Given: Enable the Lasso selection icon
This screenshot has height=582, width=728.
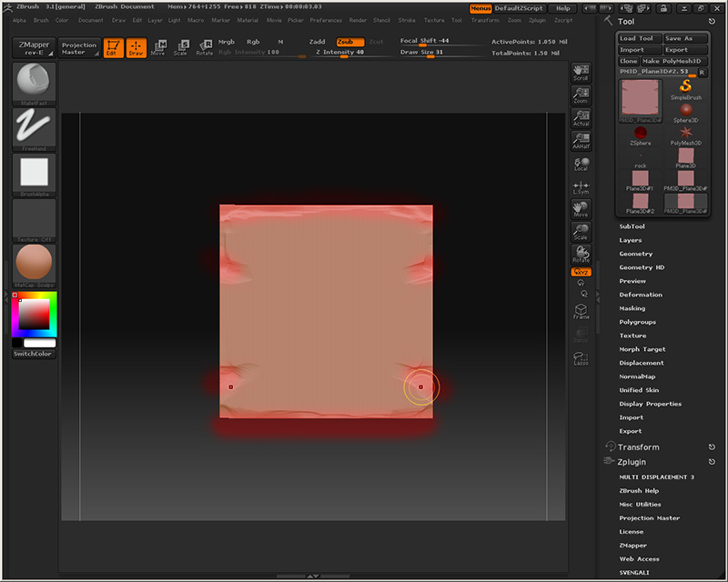Looking at the screenshot, I should point(581,358).
